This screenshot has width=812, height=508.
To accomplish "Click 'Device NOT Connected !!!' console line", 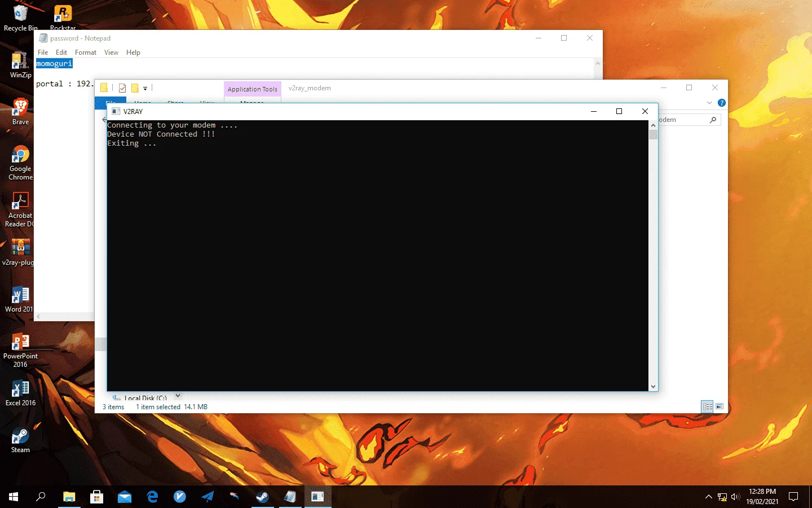I will (161, 134).
